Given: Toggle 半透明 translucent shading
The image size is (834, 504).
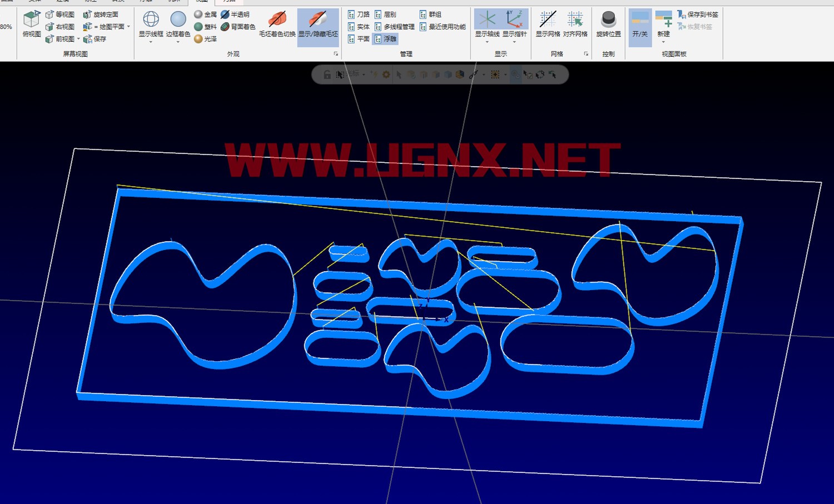Looking at the screenshot, I should [x=235, y=14].
